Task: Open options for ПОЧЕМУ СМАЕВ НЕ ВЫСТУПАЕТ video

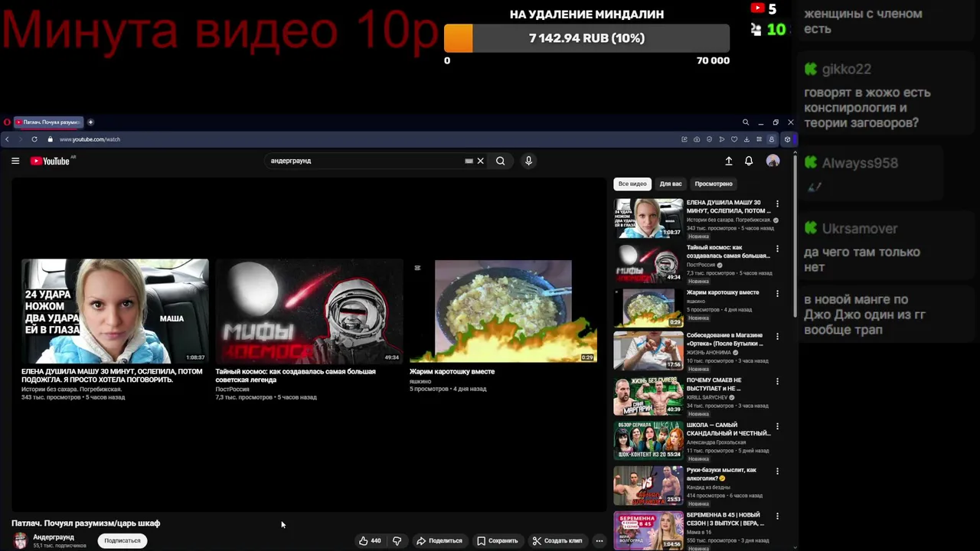Action: (777, 381)
